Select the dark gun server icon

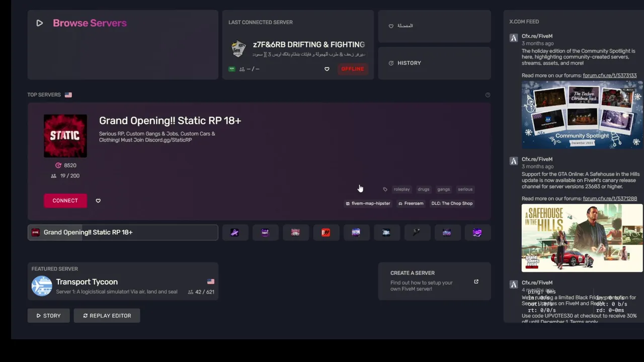[x=417, y=232]
